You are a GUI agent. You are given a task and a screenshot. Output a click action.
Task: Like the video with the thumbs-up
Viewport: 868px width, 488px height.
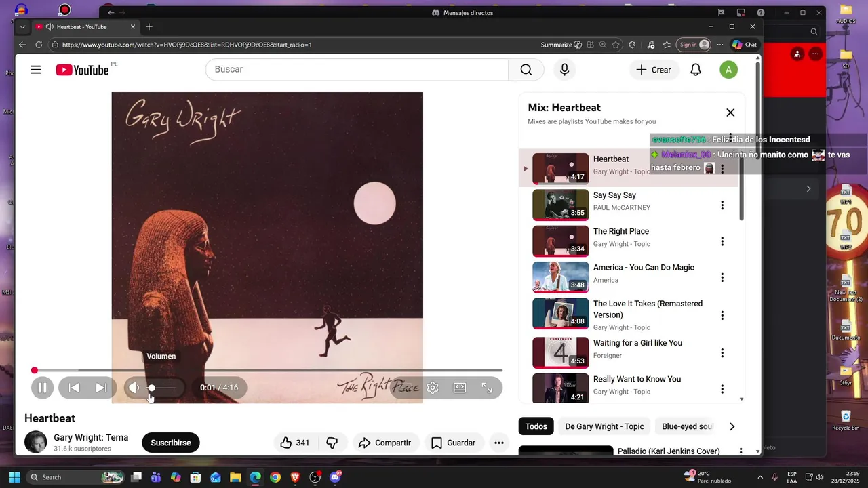click(294, 443)
